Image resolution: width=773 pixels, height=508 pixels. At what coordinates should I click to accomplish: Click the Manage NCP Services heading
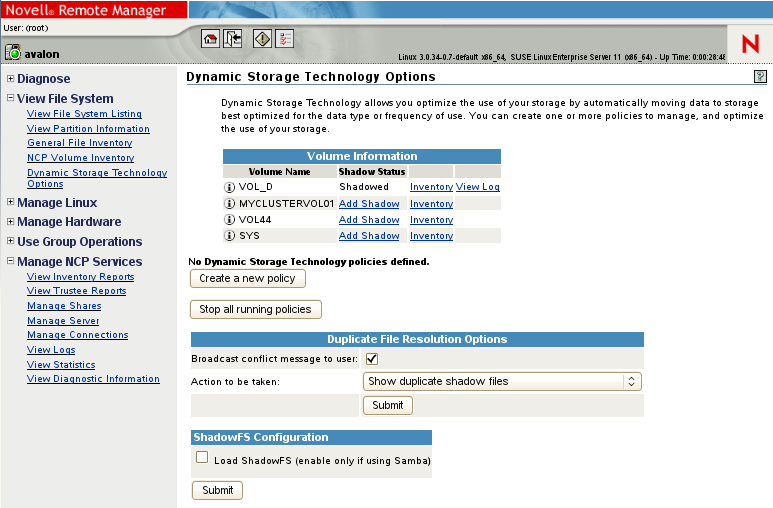pos(79,261)
